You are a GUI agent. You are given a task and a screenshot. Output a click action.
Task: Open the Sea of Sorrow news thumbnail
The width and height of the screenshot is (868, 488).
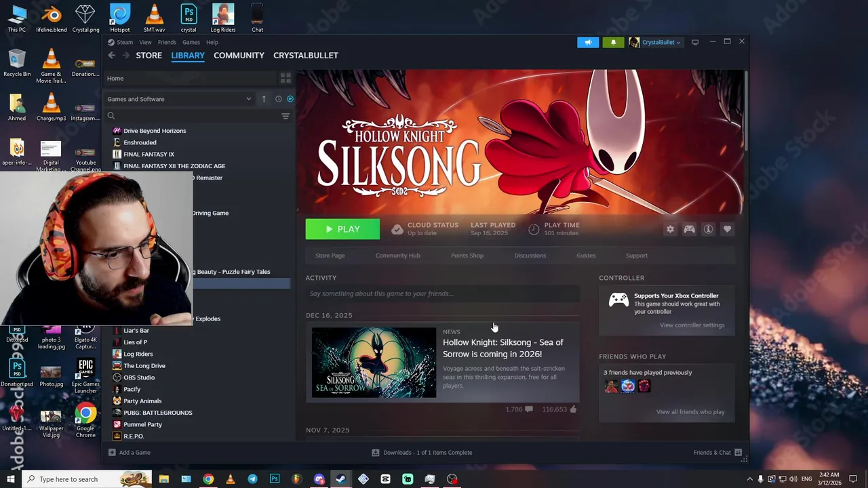(x=374, y=363)
